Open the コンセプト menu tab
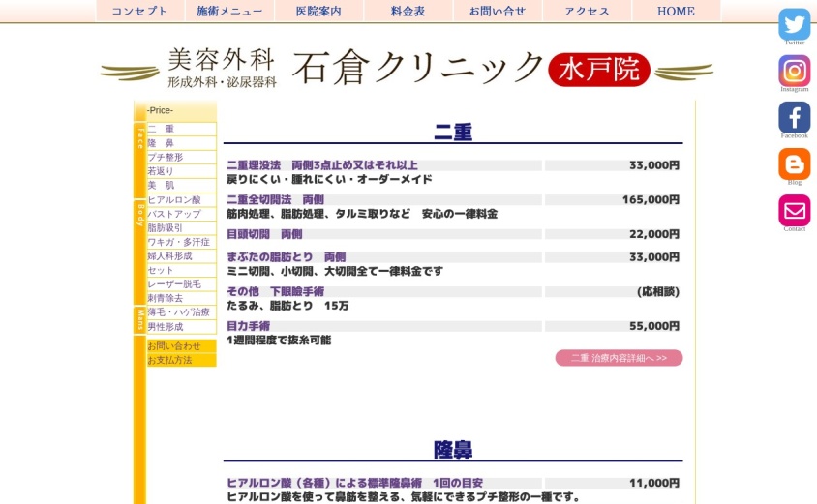Screen dimensions: 817x504 140,11
